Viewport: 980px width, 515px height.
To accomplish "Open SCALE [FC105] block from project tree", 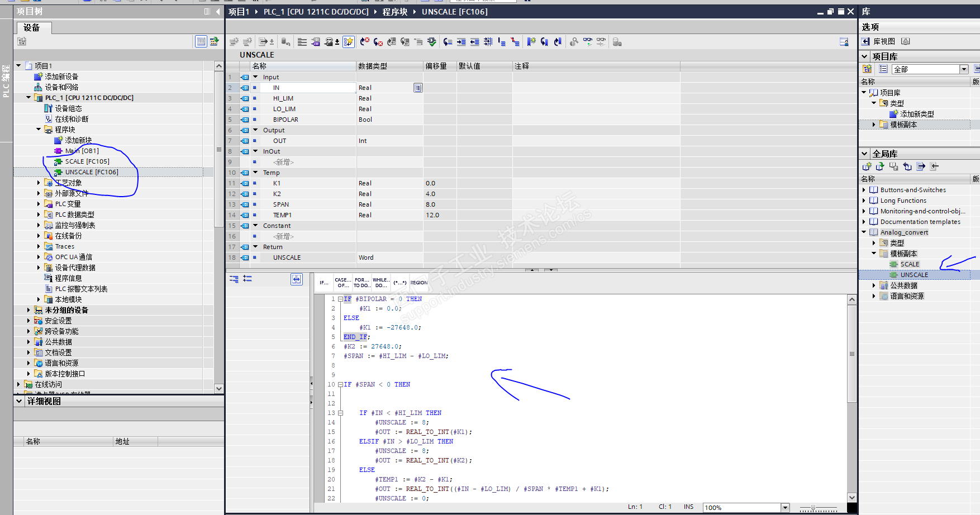I will click(87, 161).
